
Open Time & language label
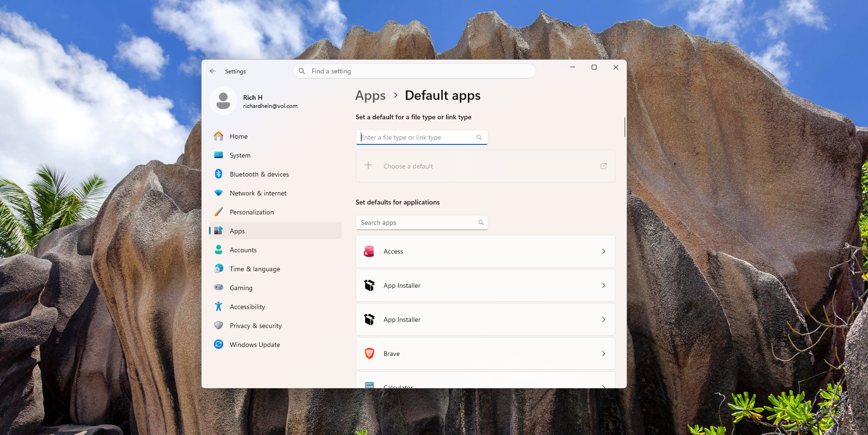tap(255, 269)
